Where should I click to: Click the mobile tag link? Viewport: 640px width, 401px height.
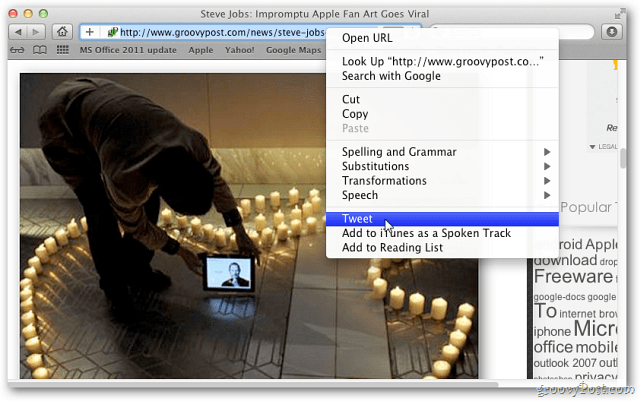597,347
